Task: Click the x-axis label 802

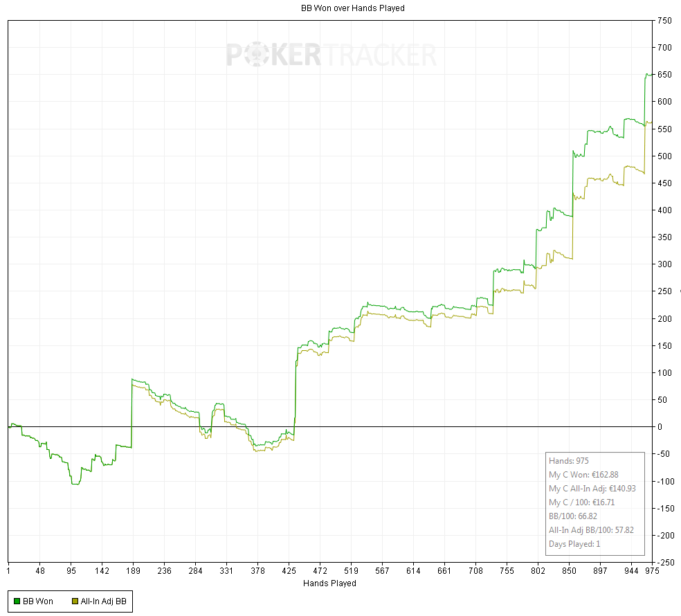Action: click(538, 571)
